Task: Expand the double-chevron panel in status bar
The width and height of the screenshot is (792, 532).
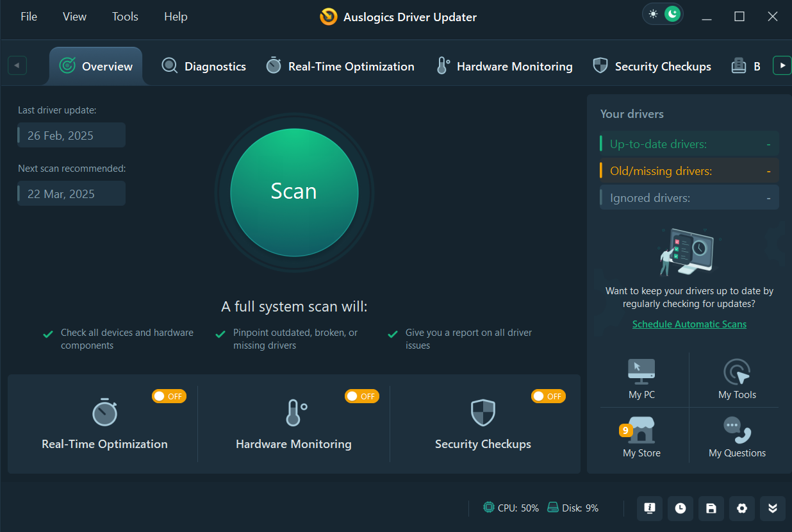Action: click(772, 508)
